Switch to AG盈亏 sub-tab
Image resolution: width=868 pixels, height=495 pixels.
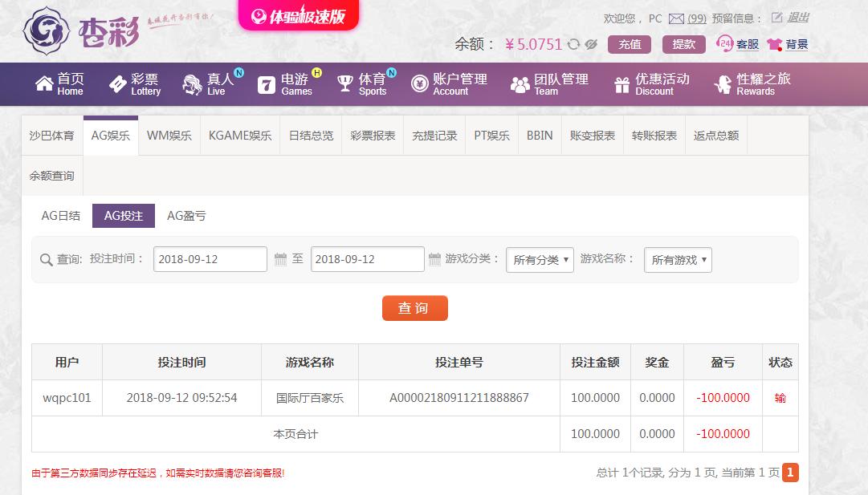pyautogui.click(x=186, y=216)
